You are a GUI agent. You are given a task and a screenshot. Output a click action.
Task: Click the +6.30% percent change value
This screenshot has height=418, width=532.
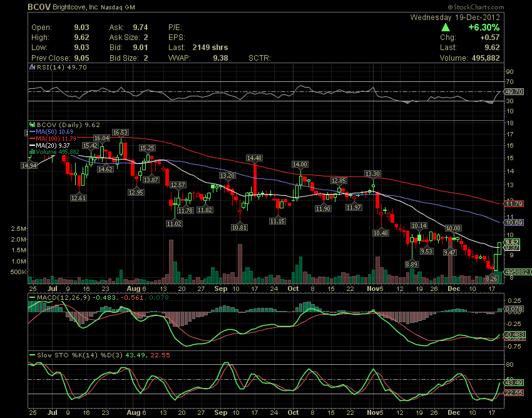coord(484,28)
